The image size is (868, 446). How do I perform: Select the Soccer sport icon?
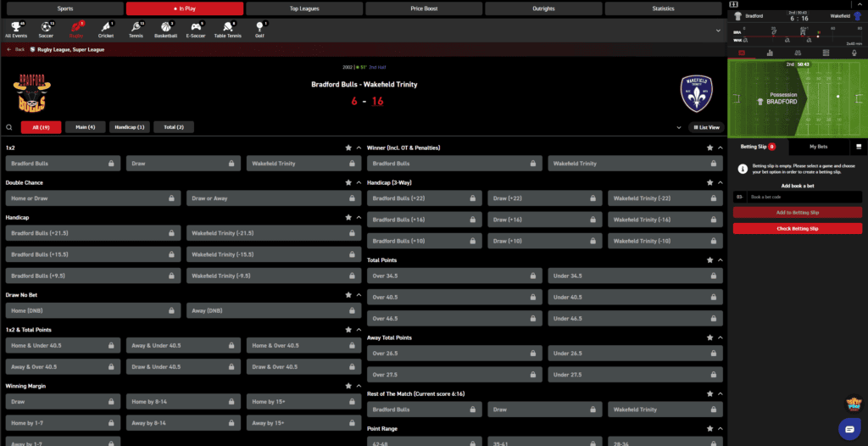point(46,26)
